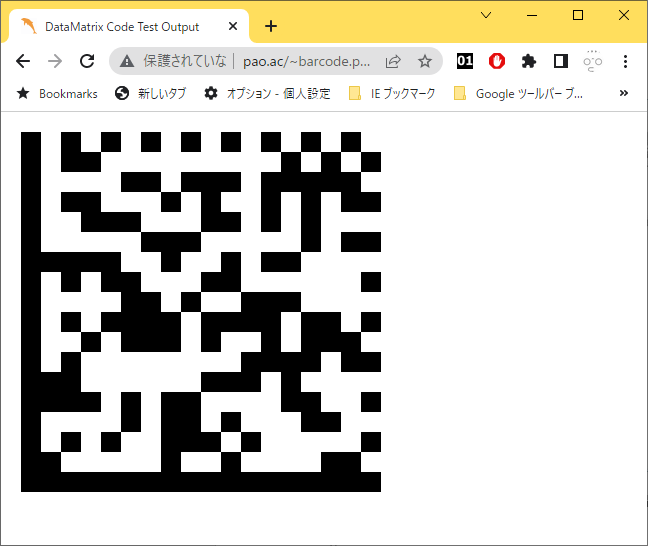648x546 pixels.
Task: Show more bookmarks with double chevron
Action: tap(624, 93)
